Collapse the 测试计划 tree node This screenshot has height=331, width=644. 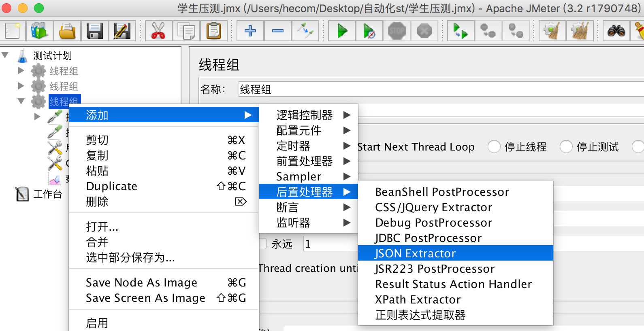coord(5,55)
